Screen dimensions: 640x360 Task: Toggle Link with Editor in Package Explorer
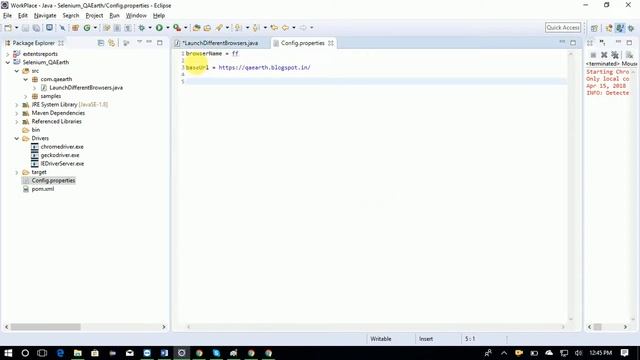[x=111, y=43]
